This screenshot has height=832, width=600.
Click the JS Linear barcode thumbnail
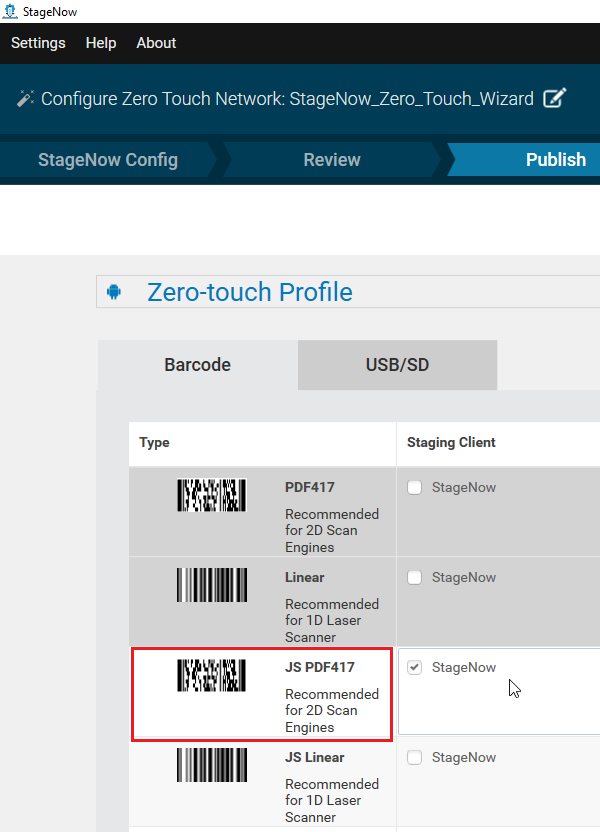[212, 765]
